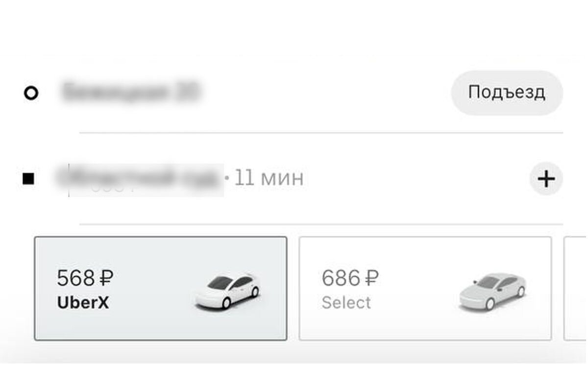588x392 pixels.
Task: Tap the bold UberX tariff name
Action: pos(83,303)
